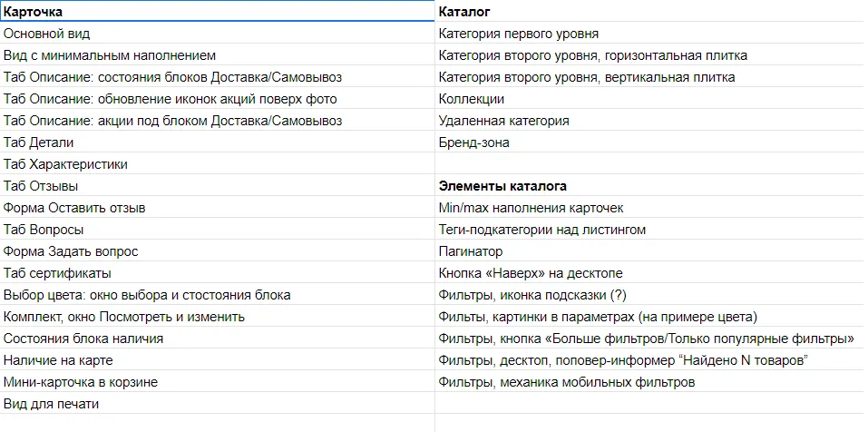868x432 pixels.
Task: Click the "Таб Отзывы" cell
Action: click(x=41, y=186)
